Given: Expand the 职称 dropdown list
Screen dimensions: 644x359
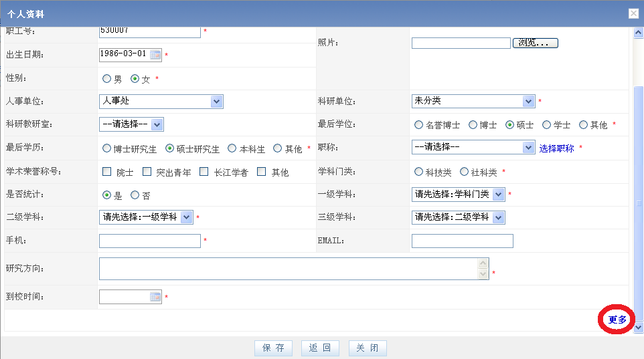Looking at the screenshot, I should [x=528, y=148].
